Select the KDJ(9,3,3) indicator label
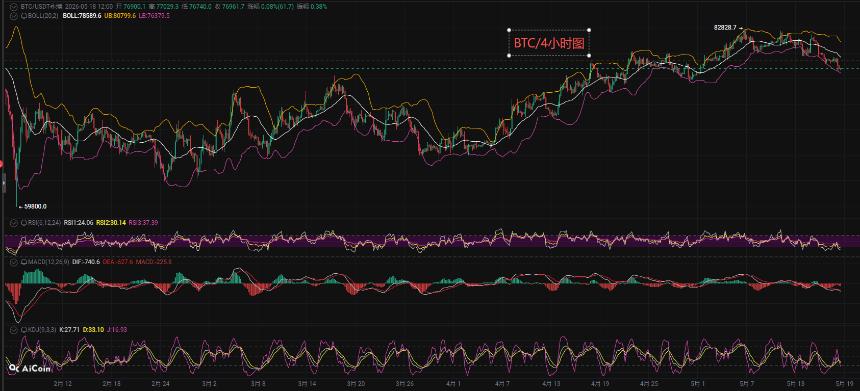The image size is (860, 391). point(42,330)
